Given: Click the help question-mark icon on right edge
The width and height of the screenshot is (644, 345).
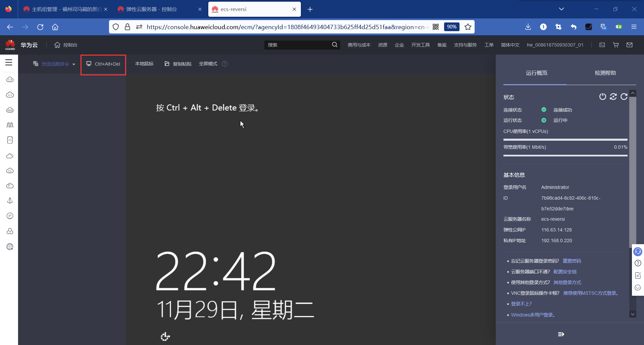Looking at the screenshot, I should 638,263.
